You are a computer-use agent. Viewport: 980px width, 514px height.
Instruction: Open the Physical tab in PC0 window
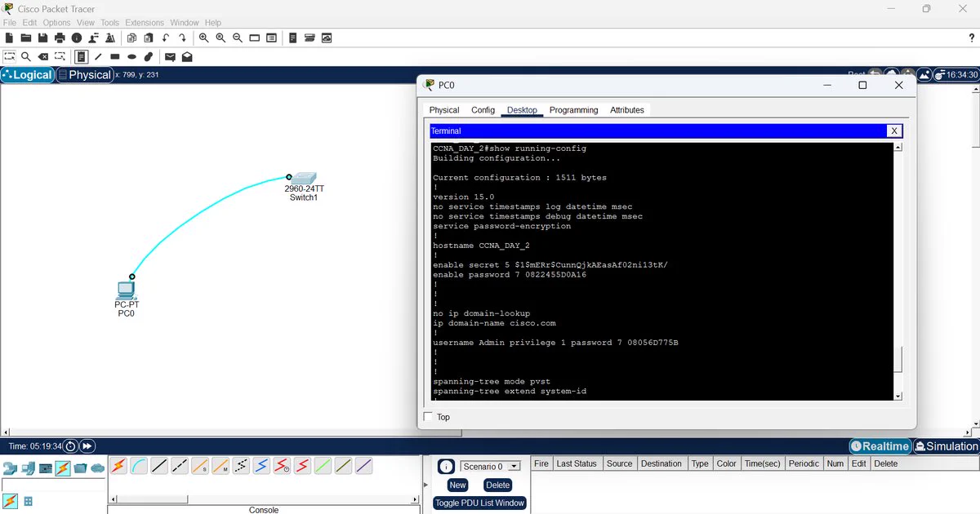tap(444, 110)
